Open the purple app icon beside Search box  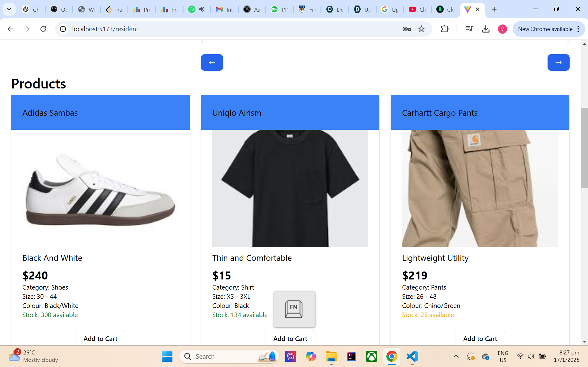coord(290,356)
